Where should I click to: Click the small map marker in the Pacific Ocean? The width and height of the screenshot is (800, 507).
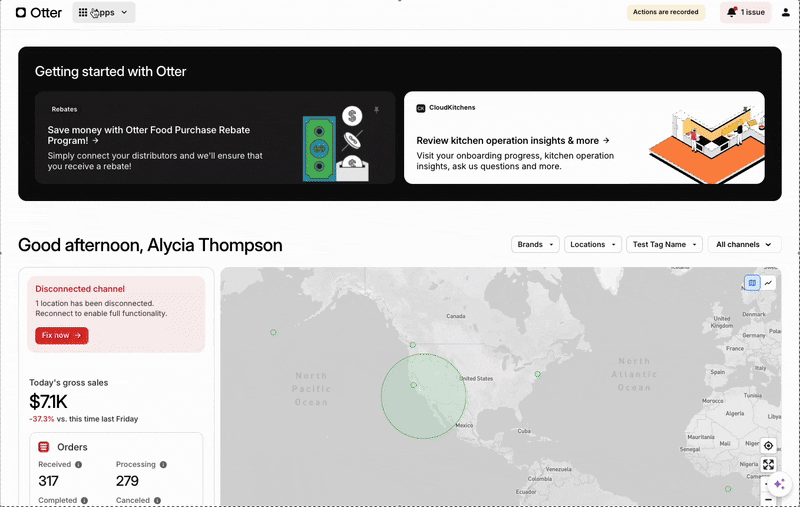pyautogui.click(x=273, y=333)
